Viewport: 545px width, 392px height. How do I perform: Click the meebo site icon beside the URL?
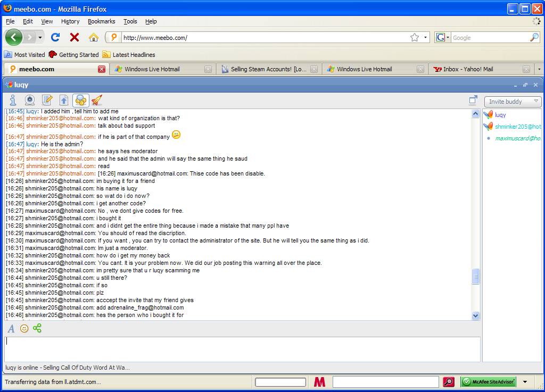[114, 38]
